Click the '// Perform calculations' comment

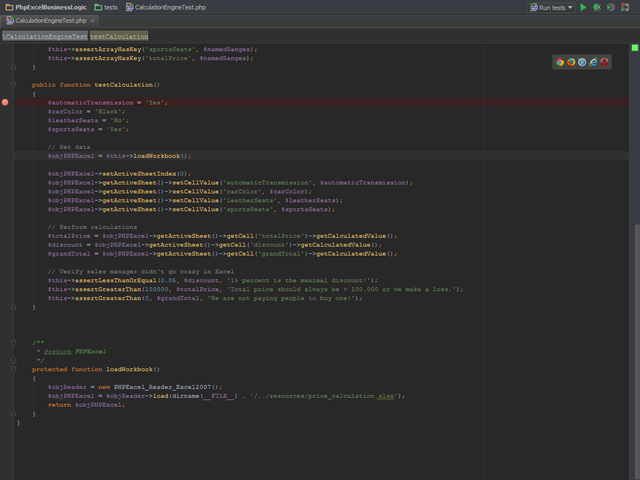92,227
